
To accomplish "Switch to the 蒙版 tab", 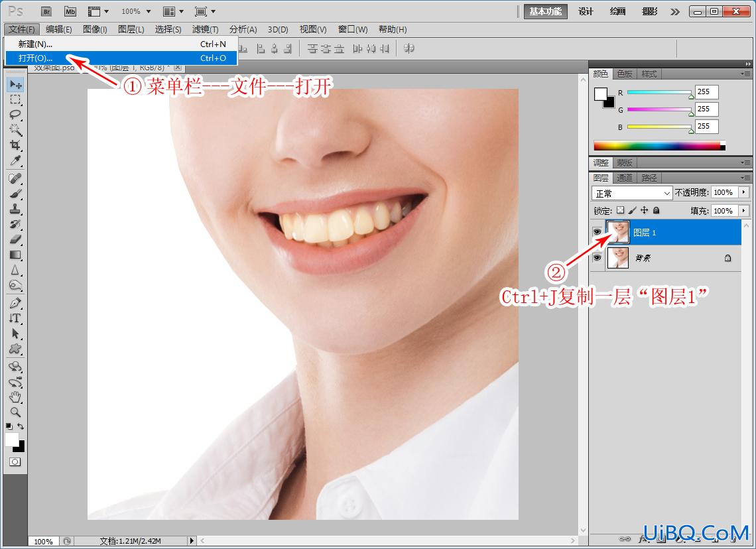I will [625, 162].
